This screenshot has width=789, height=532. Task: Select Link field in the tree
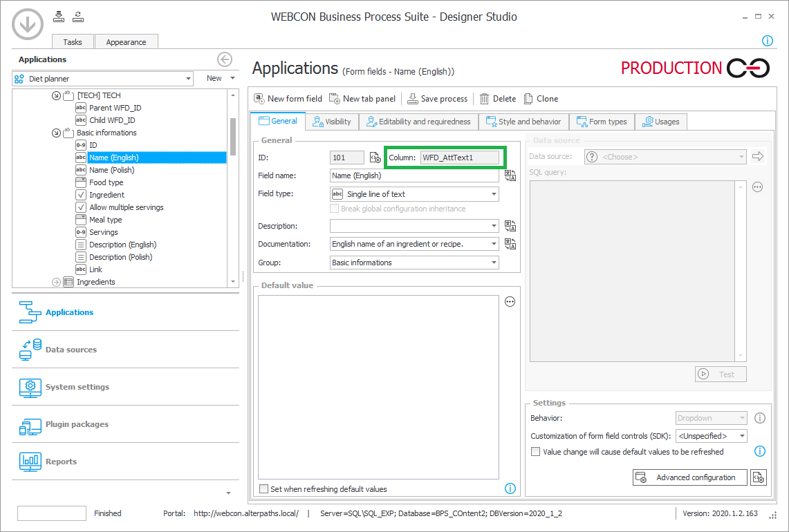pos(95,269)
